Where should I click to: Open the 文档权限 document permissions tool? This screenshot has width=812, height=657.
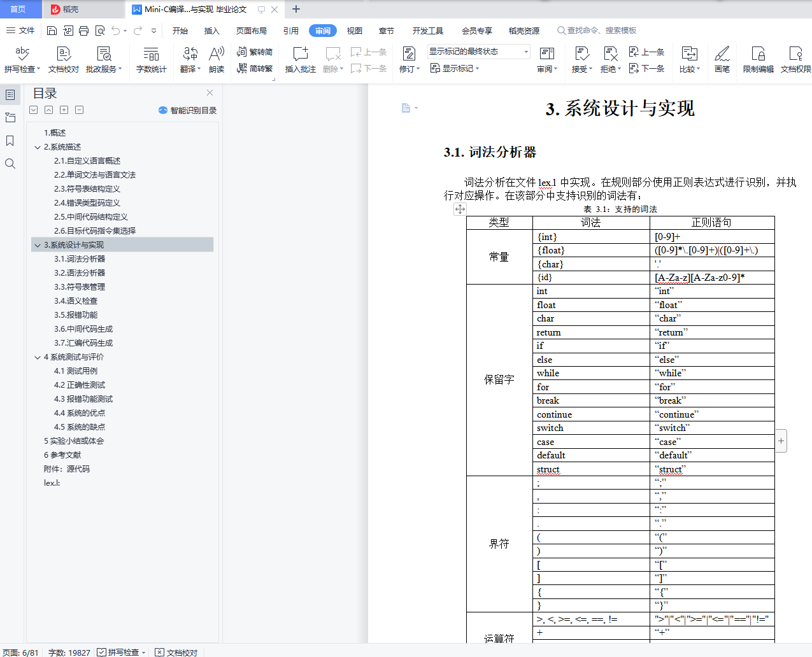(x=795, y=59)
